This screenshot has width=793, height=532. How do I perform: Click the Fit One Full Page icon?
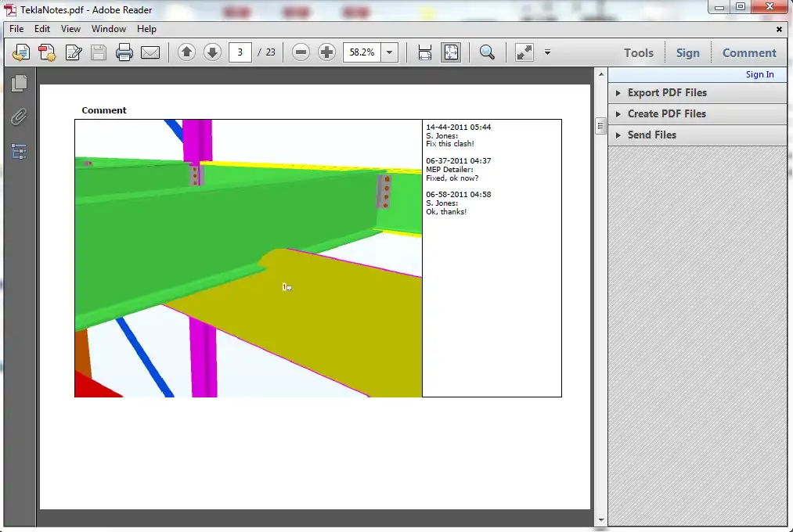coord(451,52)
